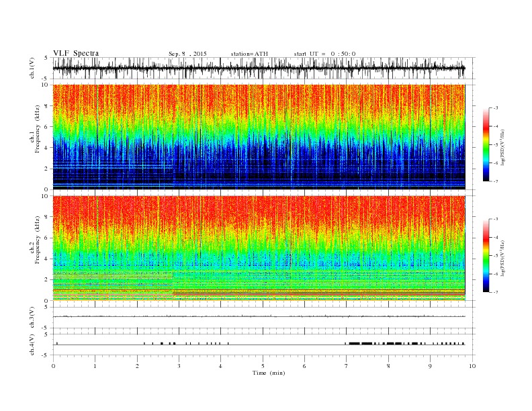Click inside the ch.1 frequency spectrogram
532x411 pixels.
coord(259,136)
